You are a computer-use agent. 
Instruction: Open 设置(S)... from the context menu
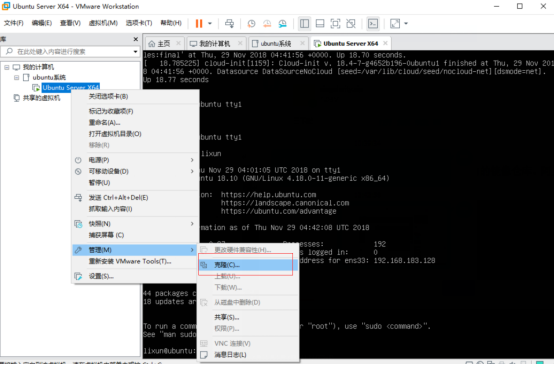(x=135, y=276)
